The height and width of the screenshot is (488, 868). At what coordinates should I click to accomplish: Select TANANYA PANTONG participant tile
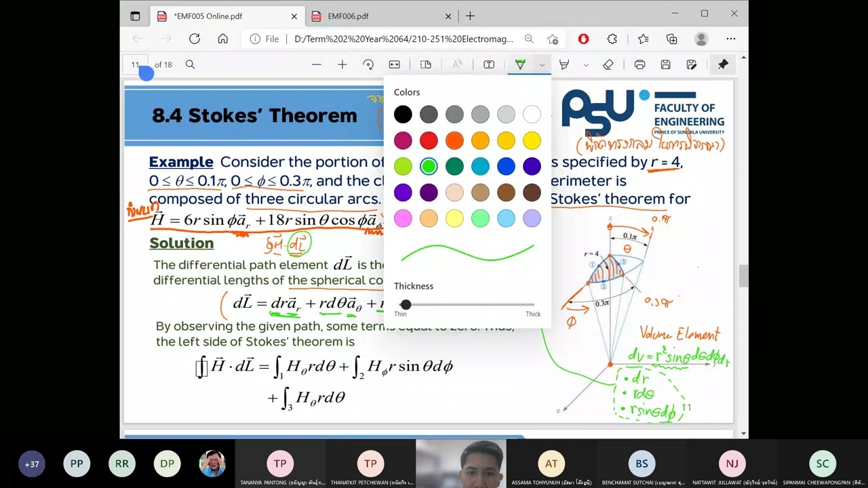point(280,464)
